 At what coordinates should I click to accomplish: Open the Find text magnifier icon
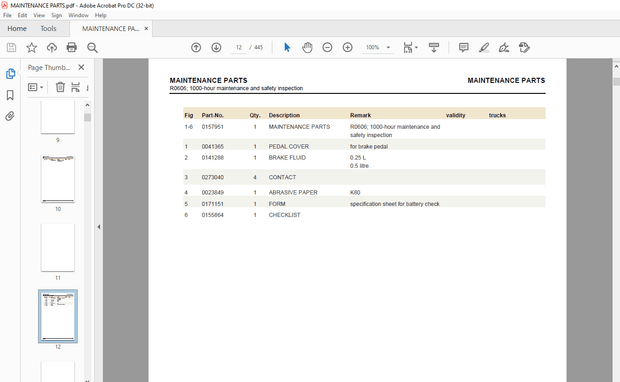click(92, 48)
